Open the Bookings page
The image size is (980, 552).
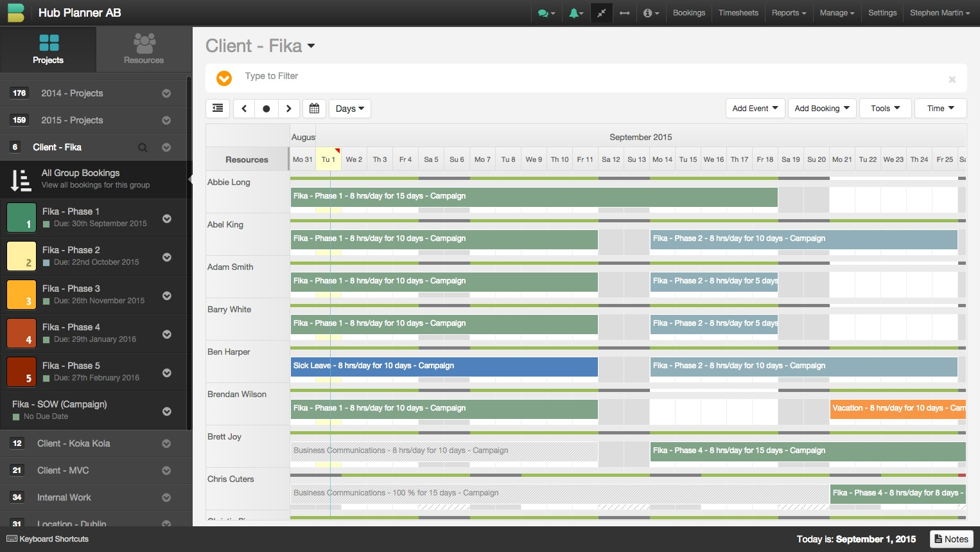689,13
